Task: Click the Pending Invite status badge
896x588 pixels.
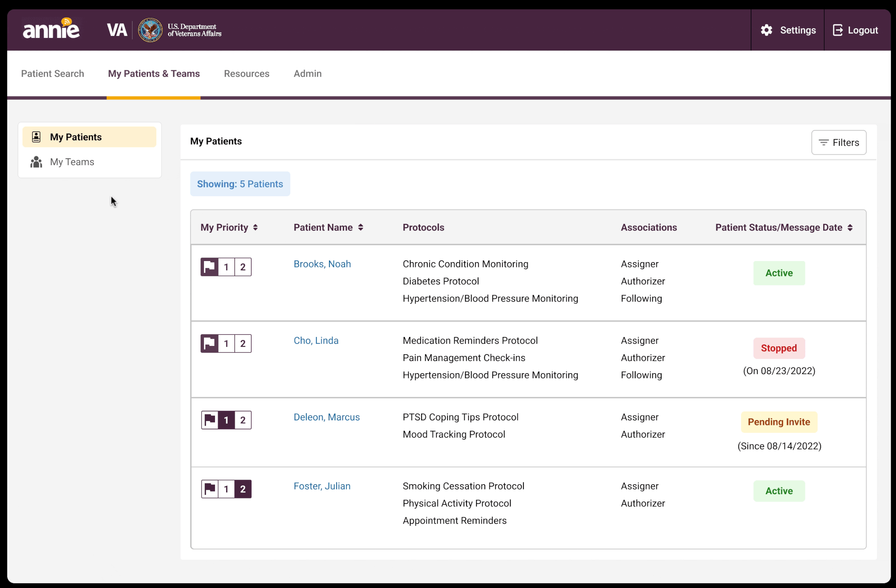Action: pos(778,422)
